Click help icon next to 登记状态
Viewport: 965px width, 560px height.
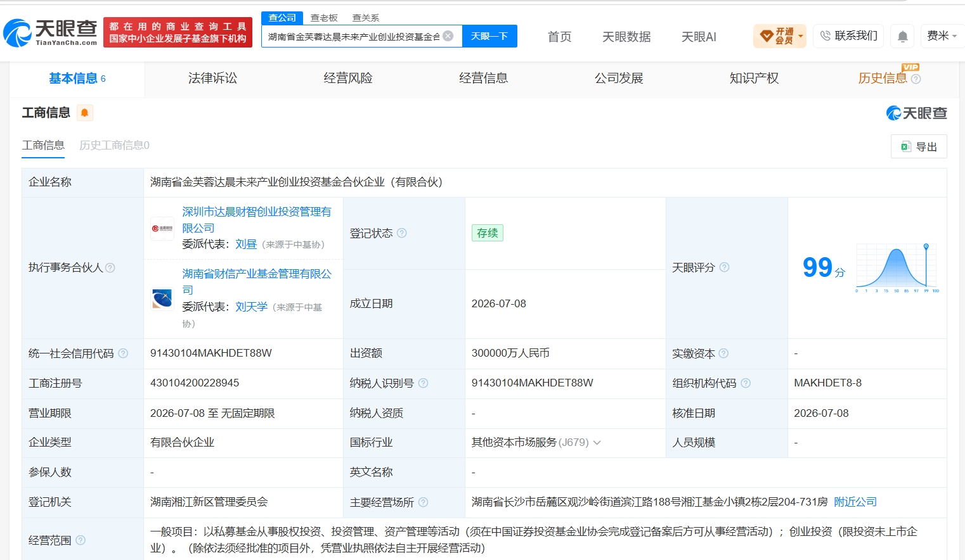point(401,233)
